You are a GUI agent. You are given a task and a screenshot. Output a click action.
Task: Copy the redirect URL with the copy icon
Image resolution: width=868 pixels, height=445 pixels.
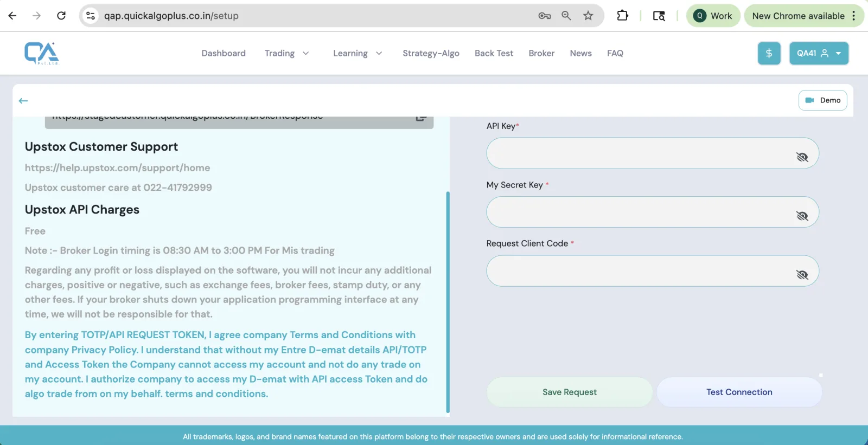[421, 118]
